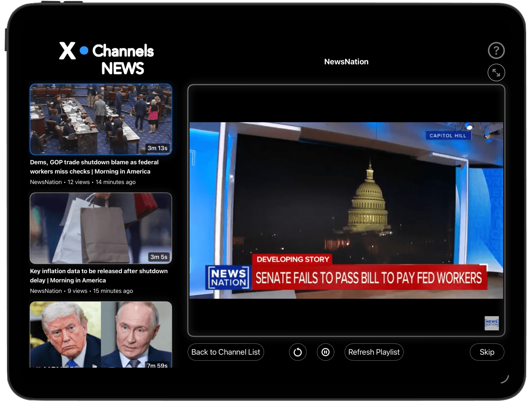Viewport: 532px width, 409px height.
Task: Open the Trump and Putin video thumbnail
Action: [x=101, y=335]
